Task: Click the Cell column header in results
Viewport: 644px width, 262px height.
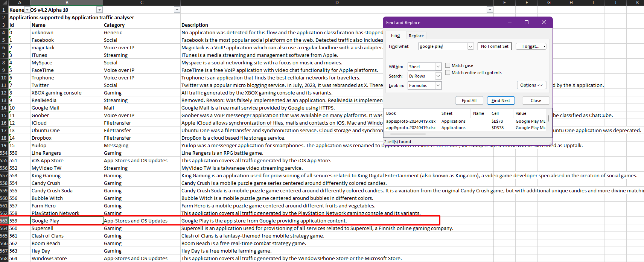Action: [501, 113]
